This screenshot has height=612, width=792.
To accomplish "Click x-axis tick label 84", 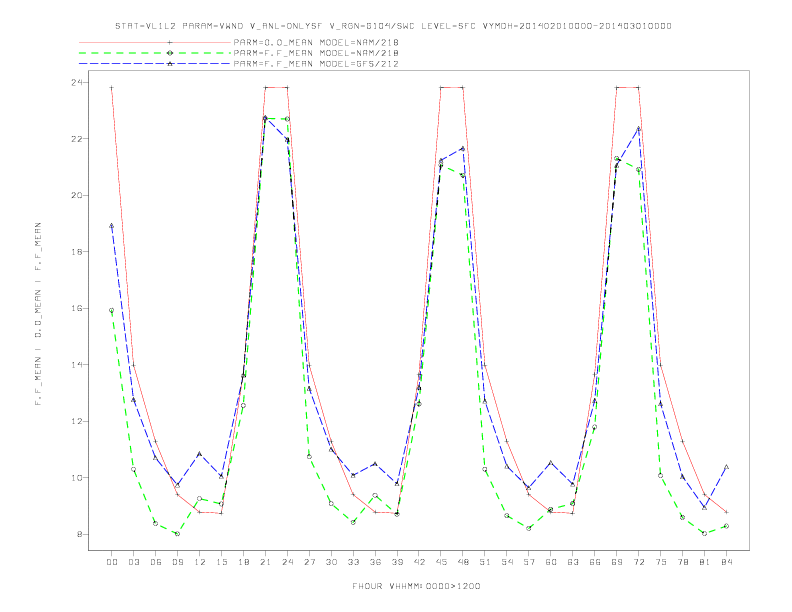I will [726, 562].
